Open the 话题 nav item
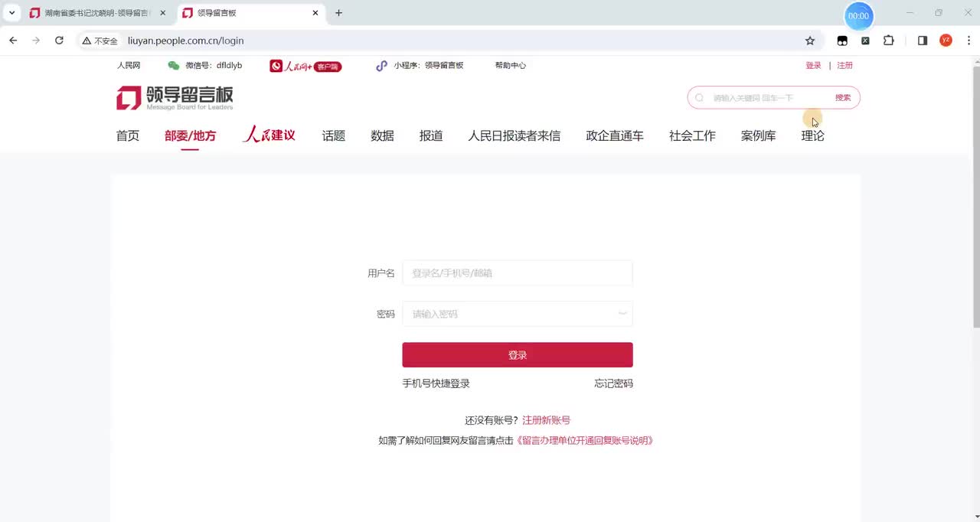Image resolution: width=980 pixels, height=522 pixels. 334,135
